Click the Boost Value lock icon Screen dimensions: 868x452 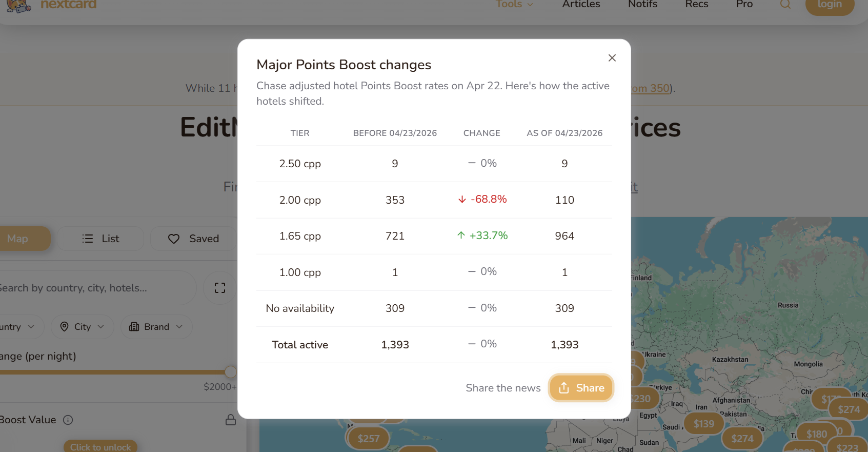tap(231, 420)
